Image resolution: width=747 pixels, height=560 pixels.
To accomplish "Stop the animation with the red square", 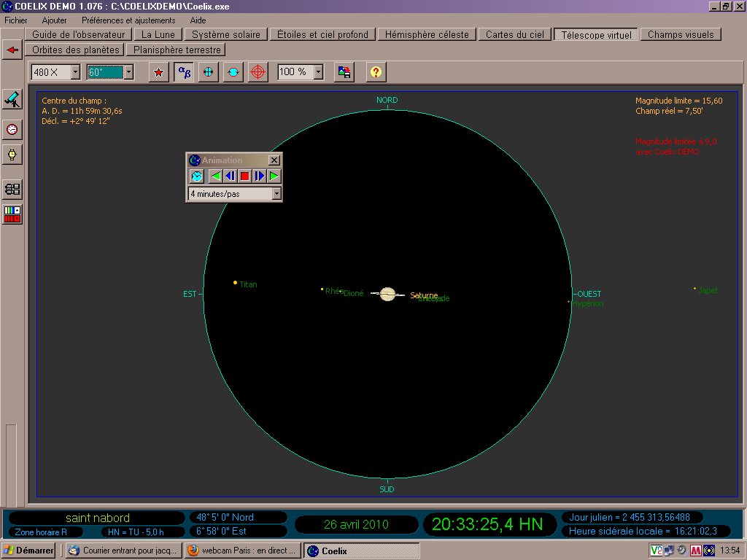I will click(245, 176).
